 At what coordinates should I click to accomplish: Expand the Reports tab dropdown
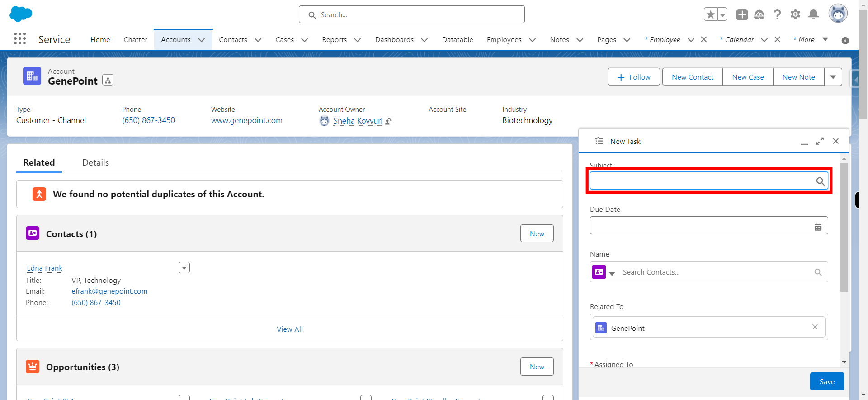(x=358, y=40)
